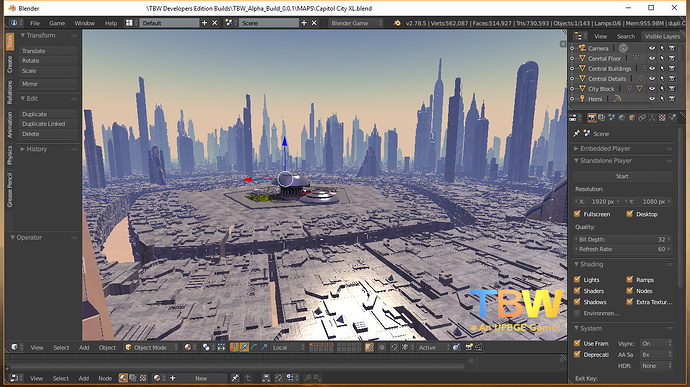
Task: Delete the current Scene with X icon
Action: (x=314, y=23)
